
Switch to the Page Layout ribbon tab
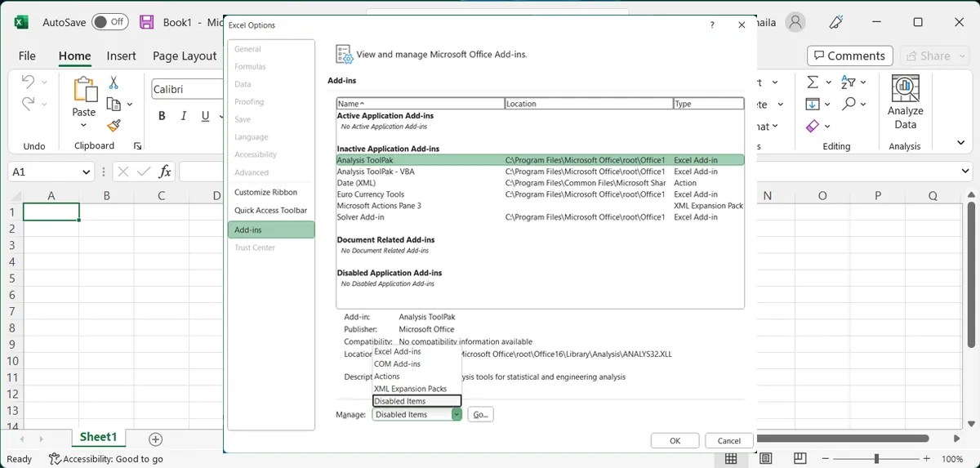click(185, 56)
